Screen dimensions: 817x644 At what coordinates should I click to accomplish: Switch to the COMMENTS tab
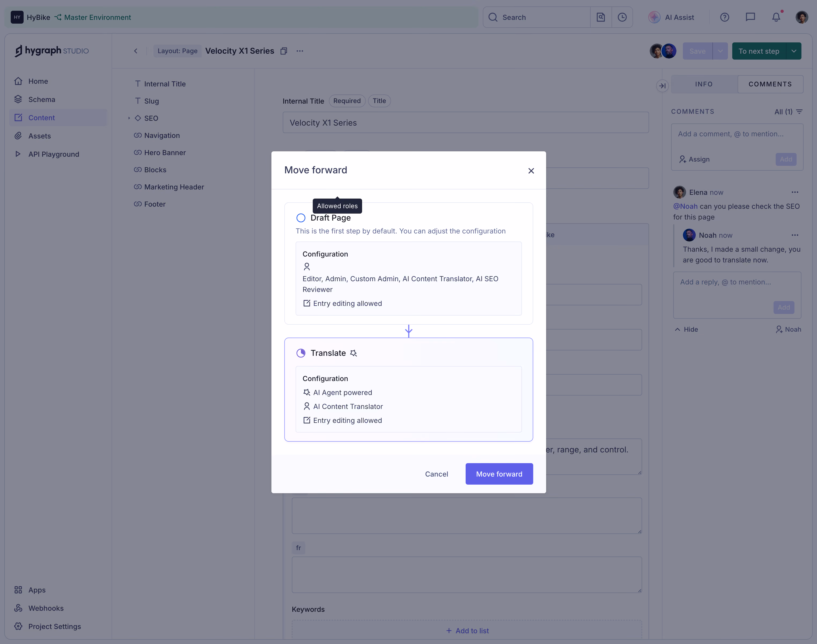pos(770,84)
